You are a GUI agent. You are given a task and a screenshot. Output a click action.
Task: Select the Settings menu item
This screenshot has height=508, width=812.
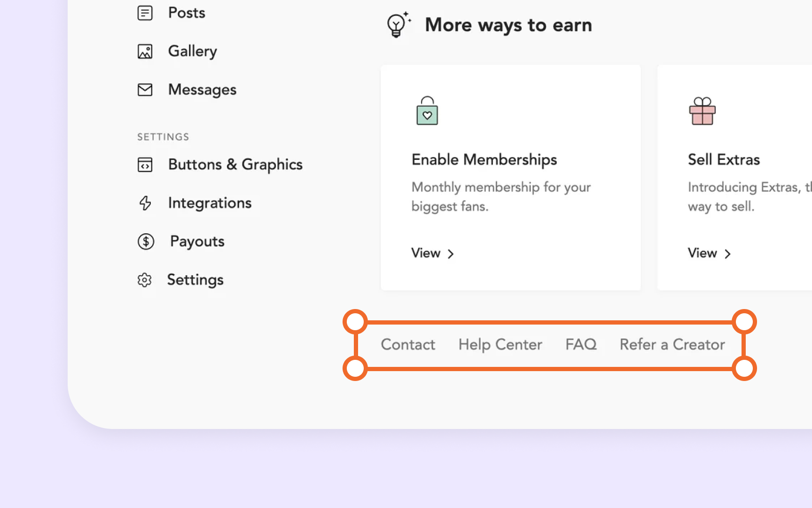(x=195, y=279)
